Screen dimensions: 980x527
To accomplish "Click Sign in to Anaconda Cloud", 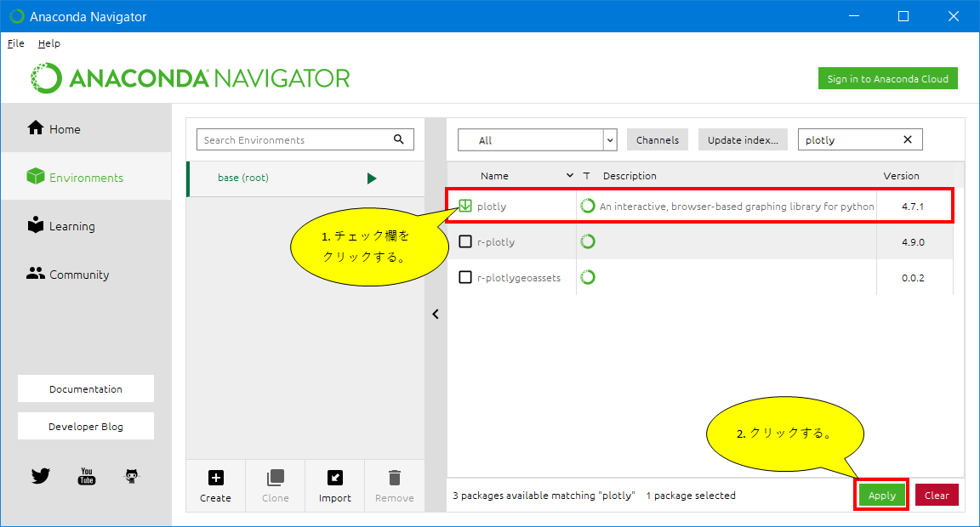I will click(x=888, y=78).
